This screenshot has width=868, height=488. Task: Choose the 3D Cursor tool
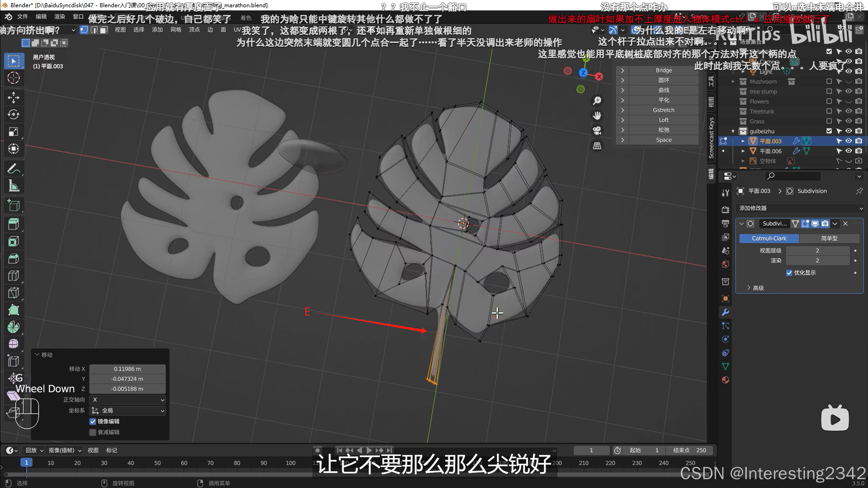click(14, 78)
